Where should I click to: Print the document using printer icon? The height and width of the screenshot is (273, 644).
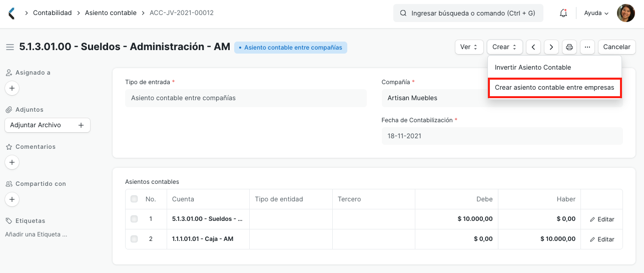[x=569, y=47]
